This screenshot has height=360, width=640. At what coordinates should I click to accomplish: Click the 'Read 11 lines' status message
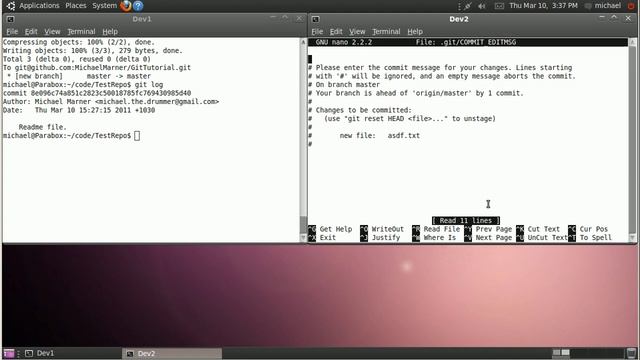click(466, 220)
